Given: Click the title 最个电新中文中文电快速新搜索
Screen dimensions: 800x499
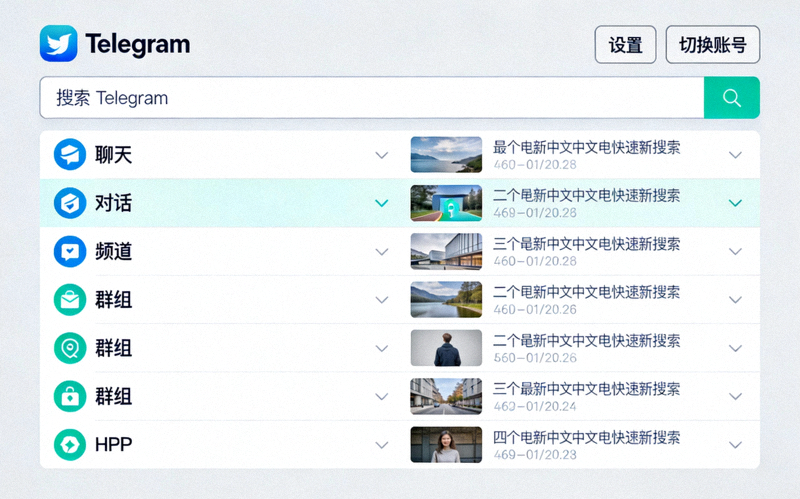Looking at the screenshot, I should [x=586, y=147].
